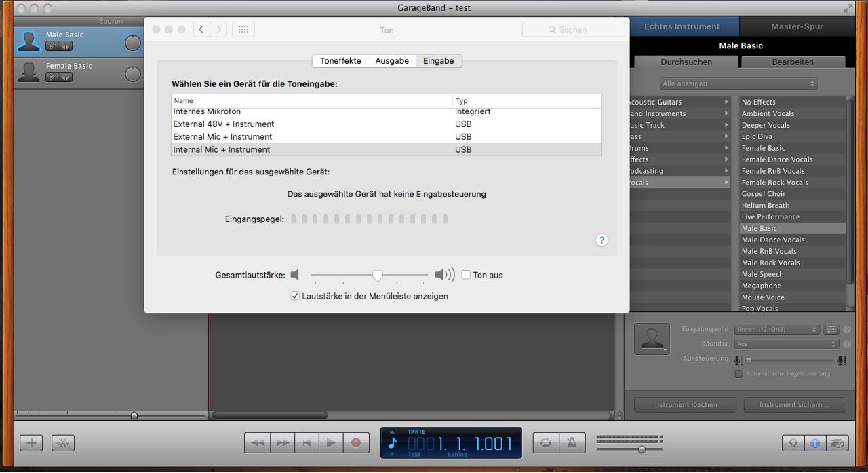Click the Male Basic pan knob
Image resolution: width=868 pixels, height=473 pixels.
[133, 43]
